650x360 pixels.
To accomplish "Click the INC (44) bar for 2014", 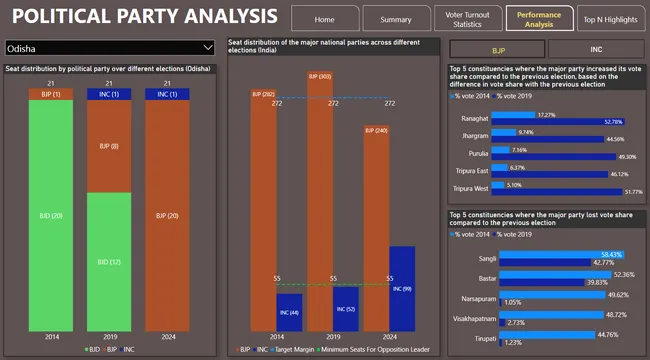I will coord(289,313).
